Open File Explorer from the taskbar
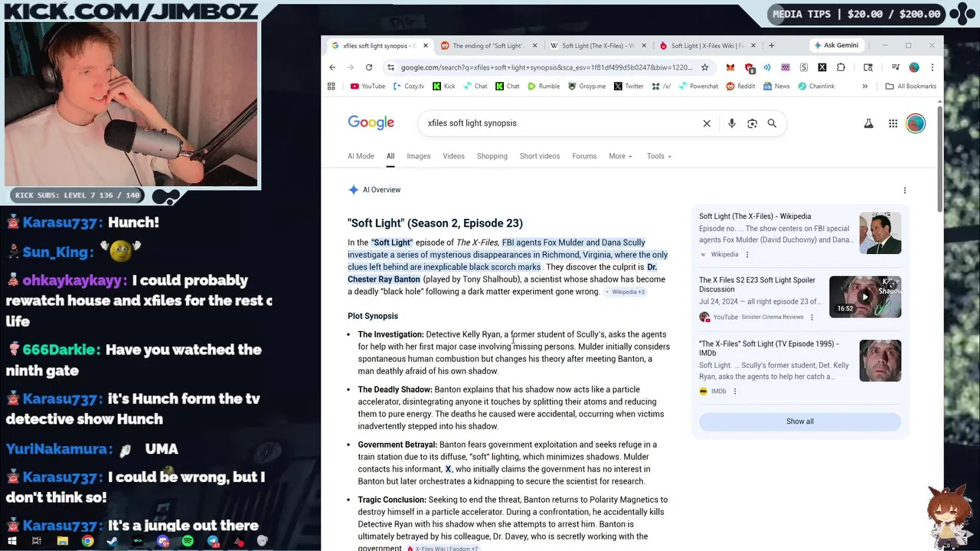980x551 pixels. pos(63,541)
